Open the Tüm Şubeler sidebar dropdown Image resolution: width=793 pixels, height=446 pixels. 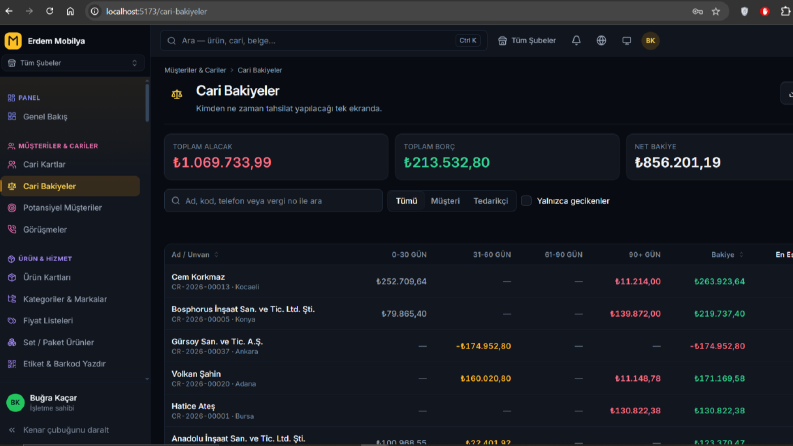click(73, 63)
